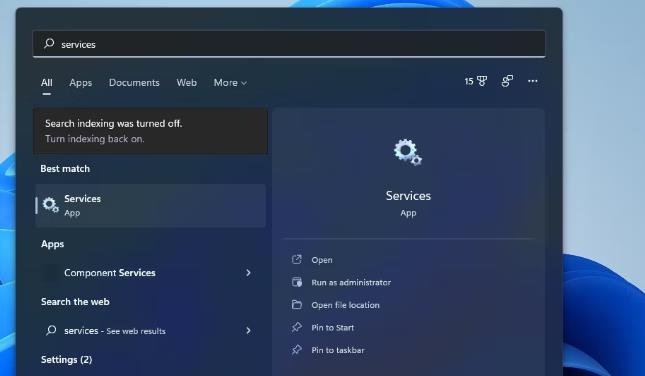Image resolution: width=645 pixels, height=376 pixels.
Task: Open the Component Services app result
Action: coord(151,273)
